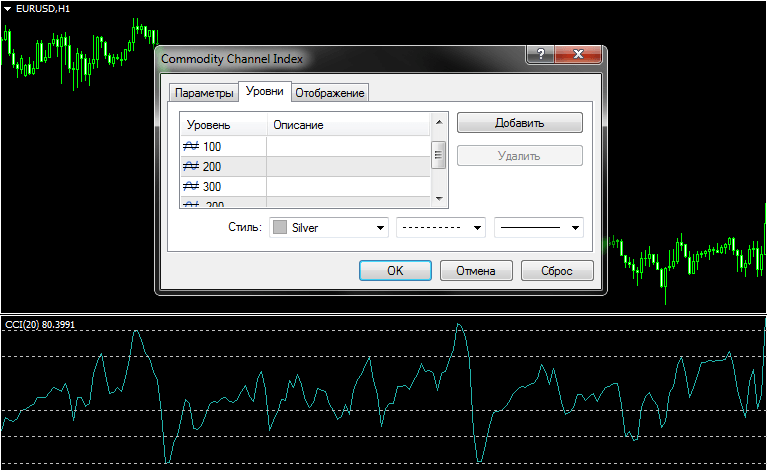767x471 pixels.
Task: Expand the solid line width dropdown
Action: (x=574, y=228)
